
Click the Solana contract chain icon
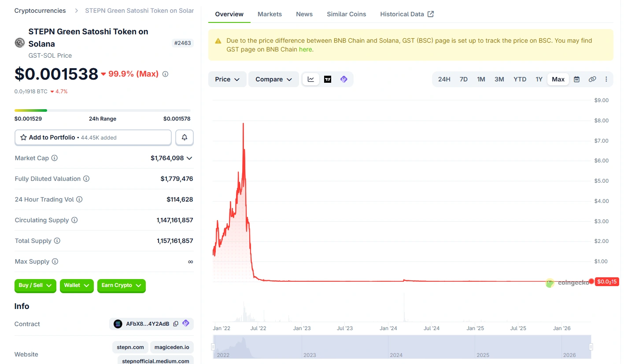point(118,324)
